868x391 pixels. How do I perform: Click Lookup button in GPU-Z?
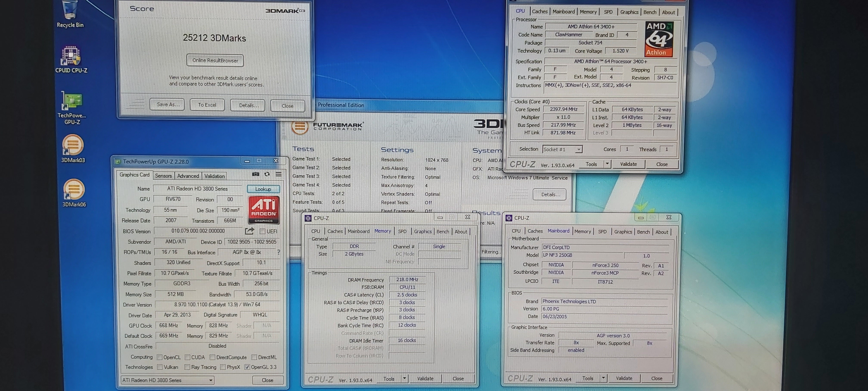pos(263,189)
